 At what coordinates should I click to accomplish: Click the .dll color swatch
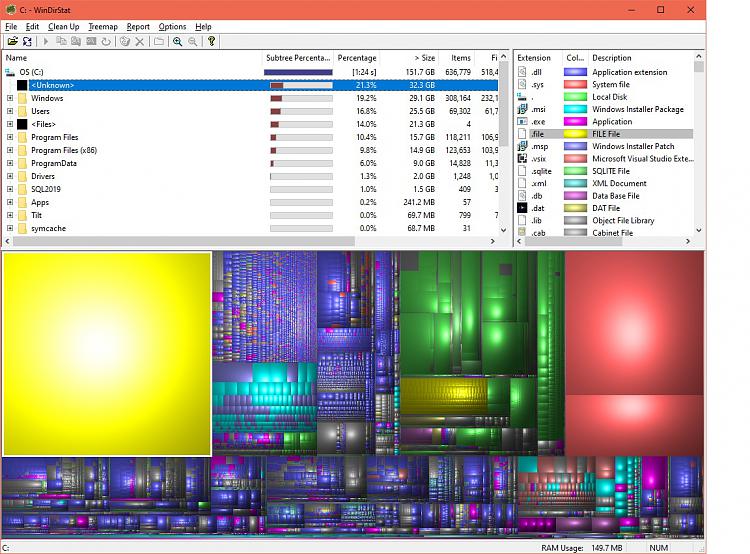[575, 72]
